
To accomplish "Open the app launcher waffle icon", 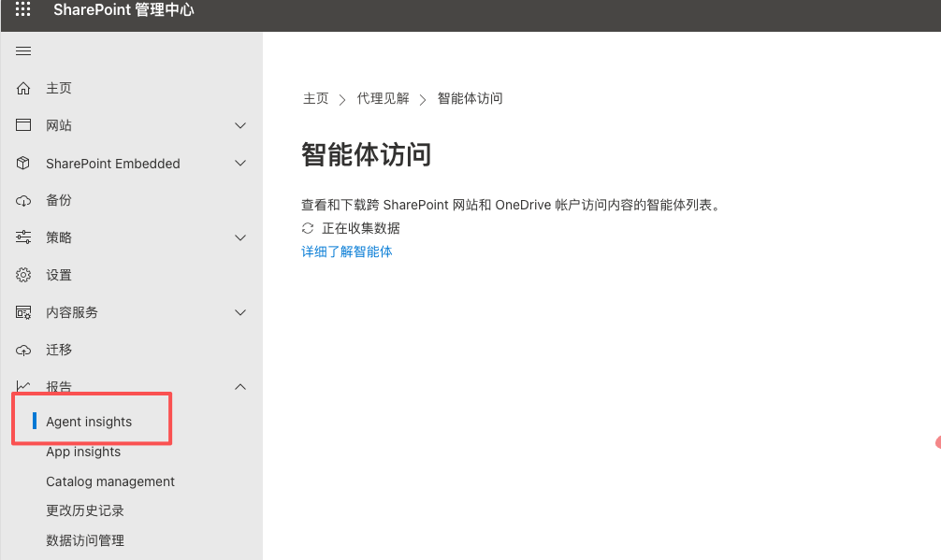I will [22, 9].
